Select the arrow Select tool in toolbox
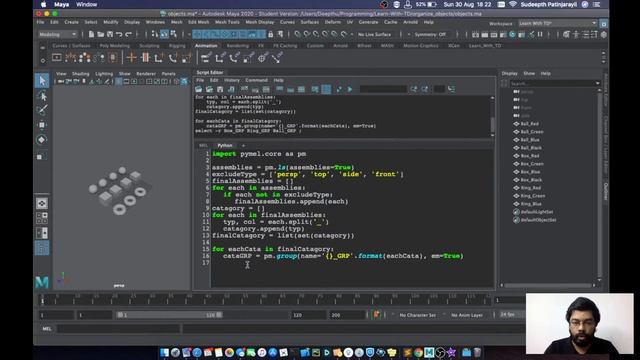This screenshot has width=640, height=360. (42, 80)
